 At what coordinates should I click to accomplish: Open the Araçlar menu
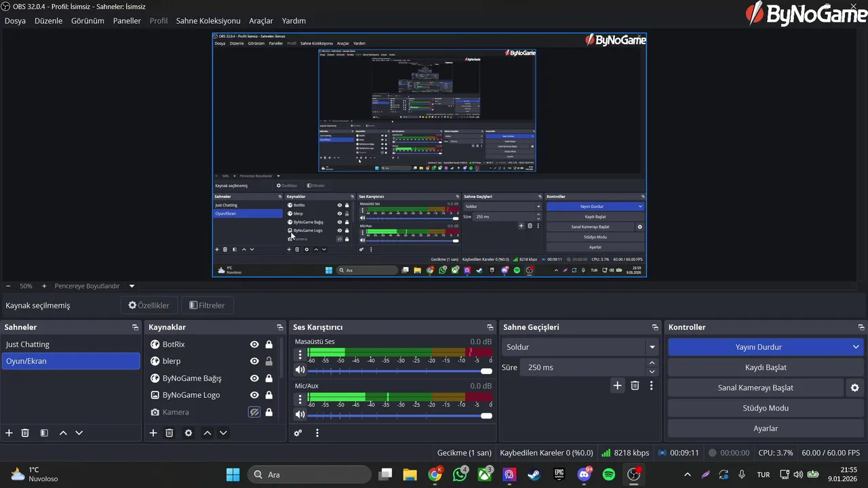tap(261, 21)
